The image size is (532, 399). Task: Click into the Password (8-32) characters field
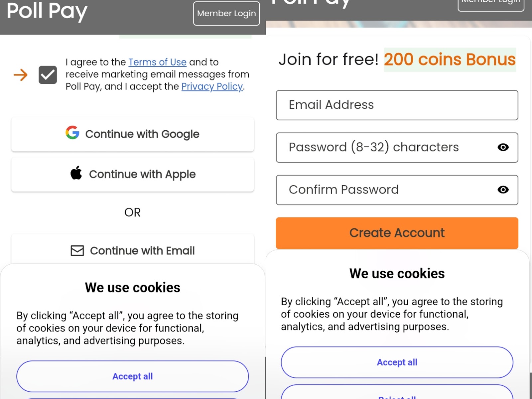[x=382, y=147]
